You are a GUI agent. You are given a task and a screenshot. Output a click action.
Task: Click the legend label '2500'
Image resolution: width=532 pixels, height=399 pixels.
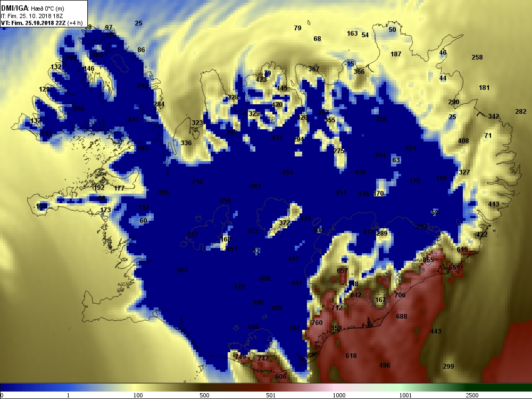tap(472, 395)
